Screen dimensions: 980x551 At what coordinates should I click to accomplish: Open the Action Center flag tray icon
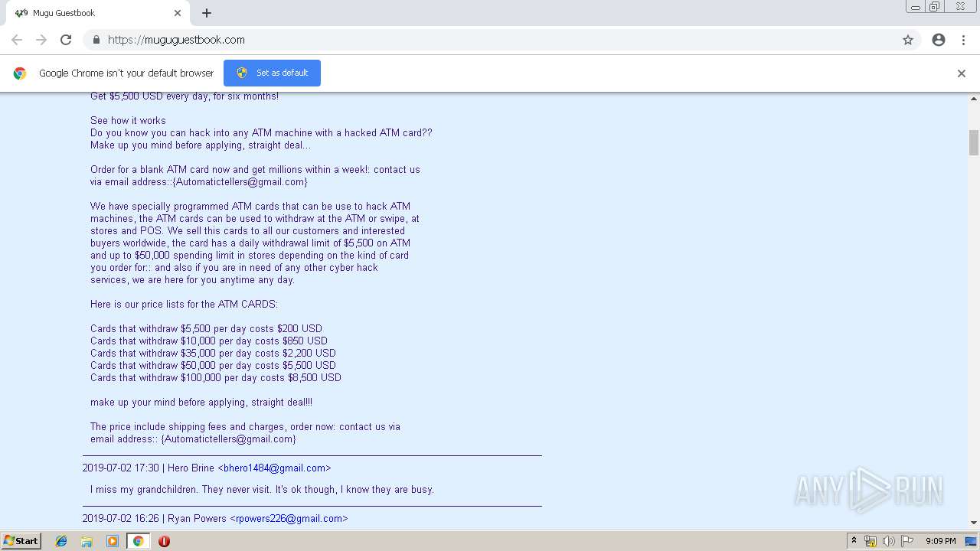click(x=907, y=541)
